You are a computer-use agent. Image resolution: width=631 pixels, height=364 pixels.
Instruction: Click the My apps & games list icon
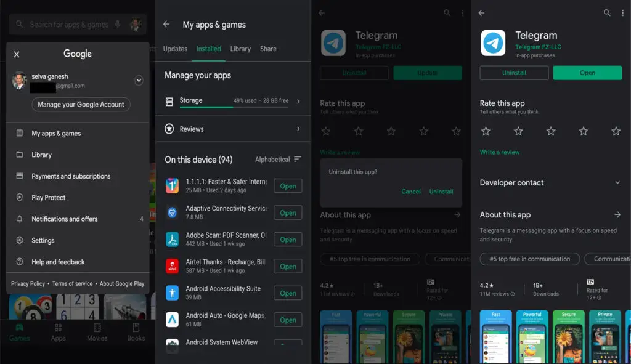point(19,133)
